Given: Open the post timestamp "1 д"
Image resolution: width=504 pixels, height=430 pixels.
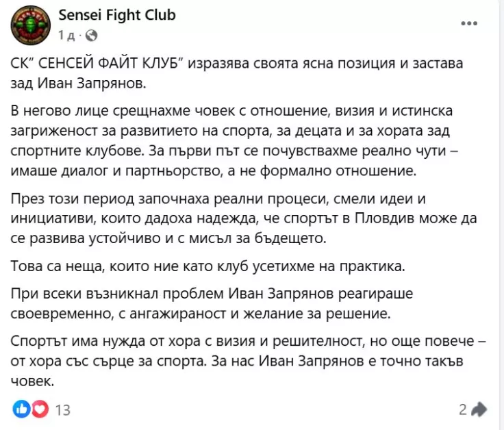Looking at the screenshot, I should click(68, 34).
